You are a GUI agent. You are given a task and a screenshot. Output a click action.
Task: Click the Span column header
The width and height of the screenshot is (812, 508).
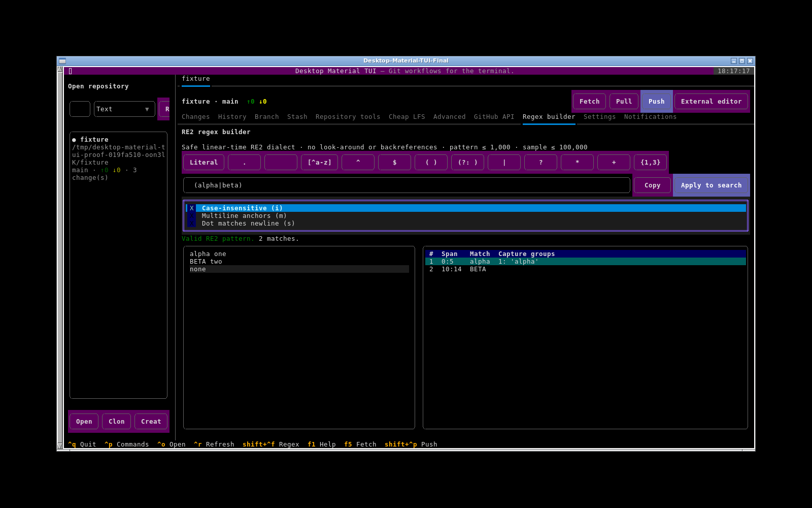[449, 254]
